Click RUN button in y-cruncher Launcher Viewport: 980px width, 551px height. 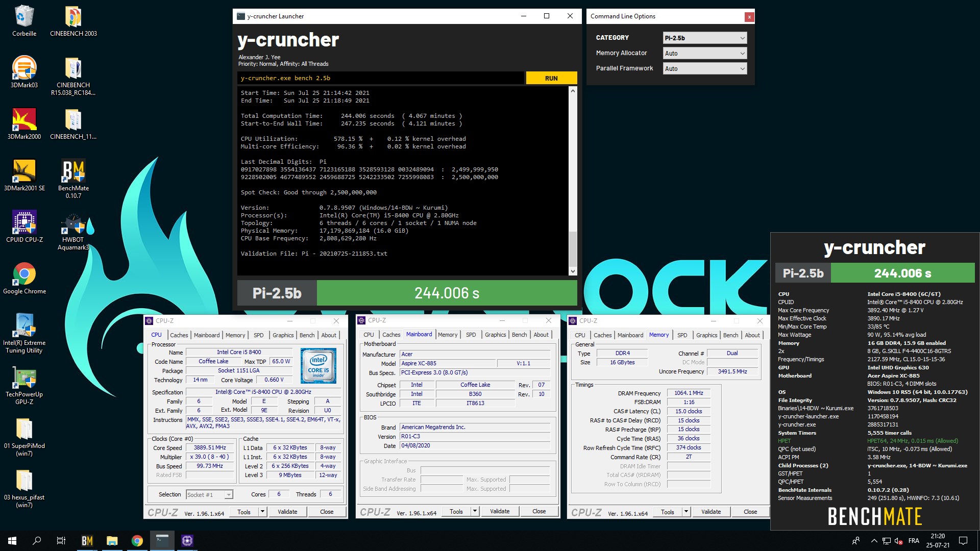[x=551, y=78]
